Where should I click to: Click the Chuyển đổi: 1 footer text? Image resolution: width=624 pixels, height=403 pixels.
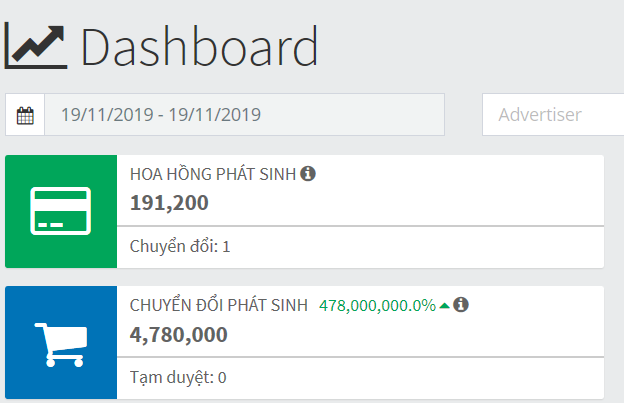(x=180, y=246)
